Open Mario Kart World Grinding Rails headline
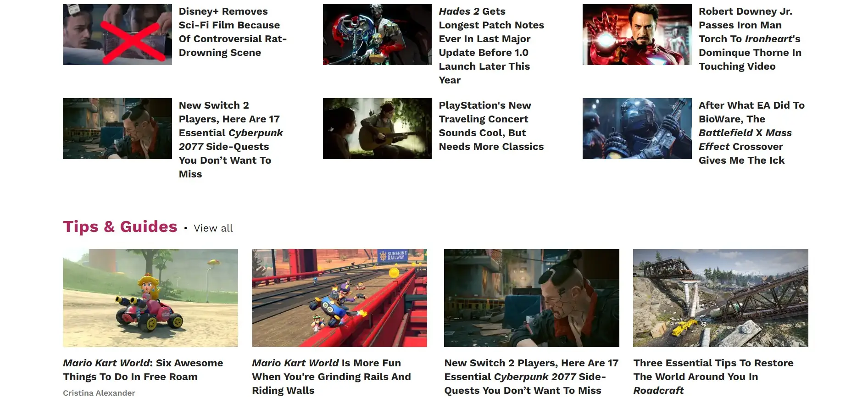This screenshot has height=403, width=868. [331, 377]
